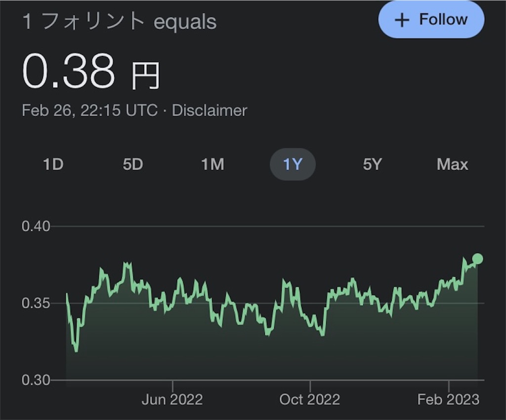Click the Jun 2022 axis label

pyautogui.click(x=172, y=399)
